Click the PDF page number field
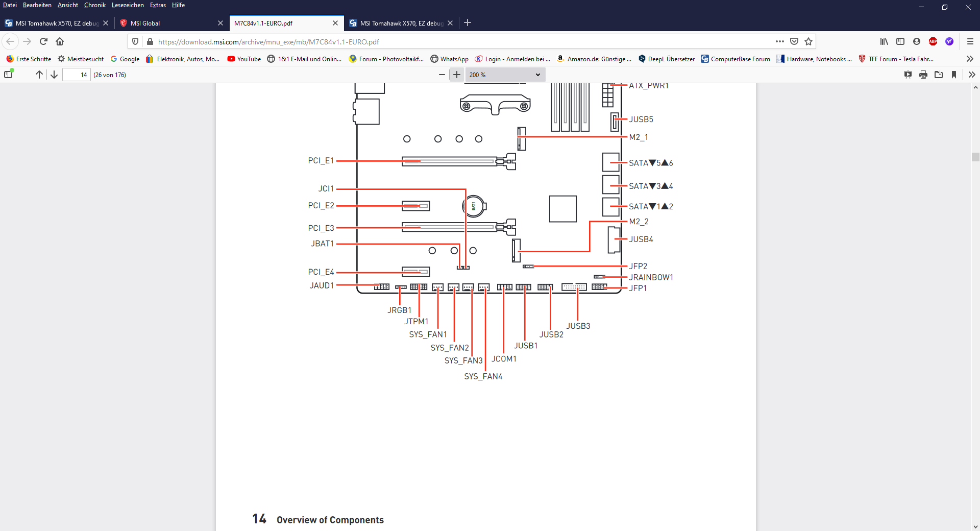980x531 pixels. pyautogui.click(x=77, y=75)
